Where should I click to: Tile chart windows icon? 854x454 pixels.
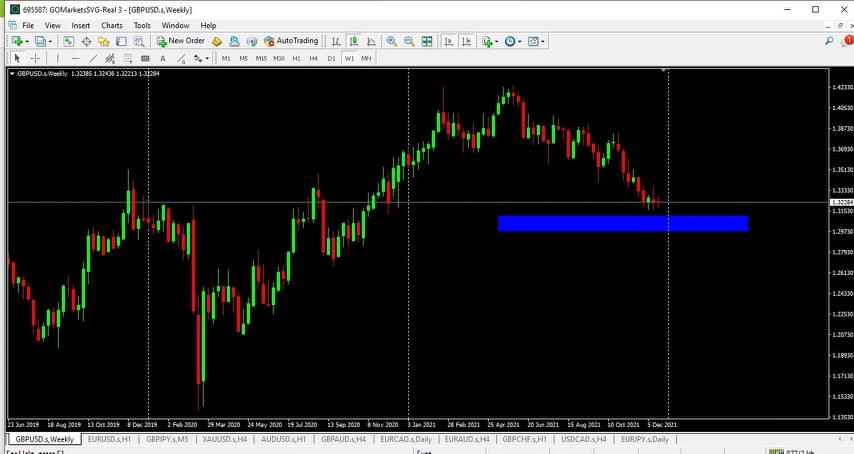(x=427, y=41)
